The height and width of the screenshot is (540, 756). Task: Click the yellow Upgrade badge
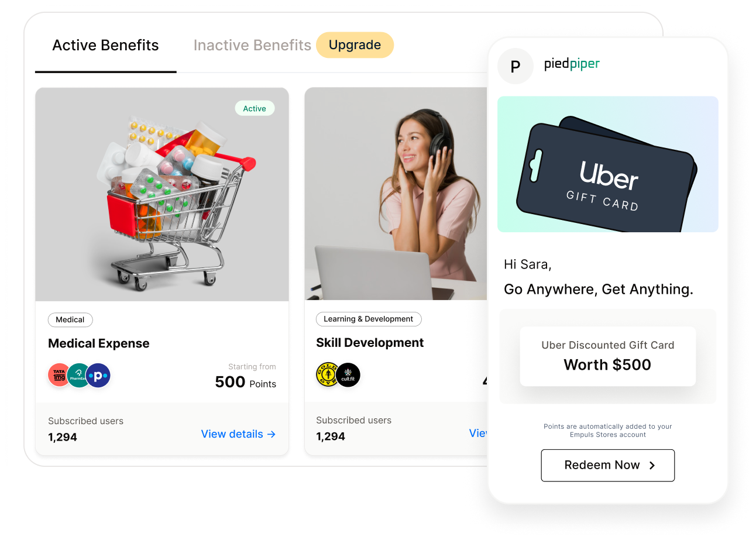click(x=355, y=45)
